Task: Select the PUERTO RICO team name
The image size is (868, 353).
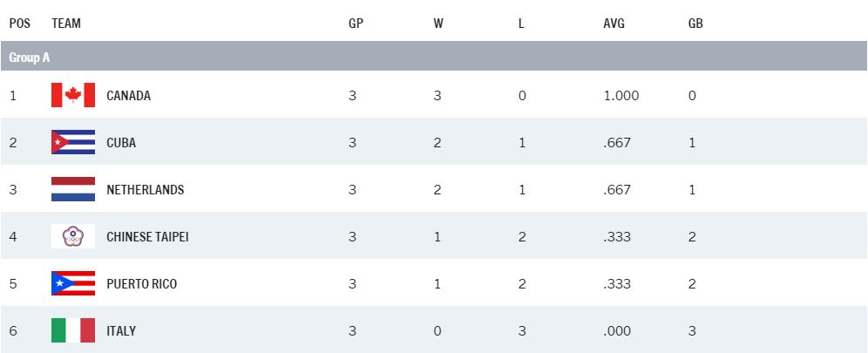Action: click(140, 284)
